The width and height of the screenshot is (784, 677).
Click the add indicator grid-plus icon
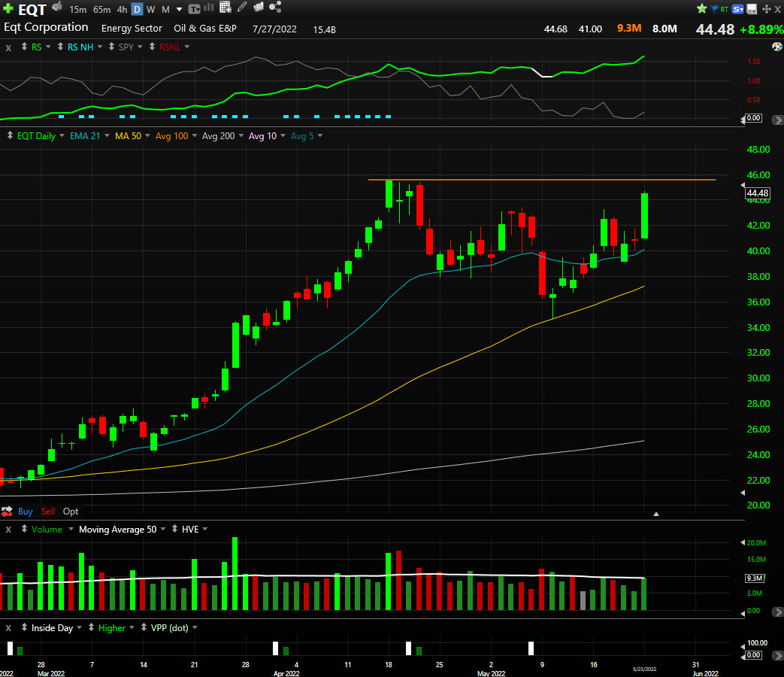pyautogui.click(x=226, y=8)
